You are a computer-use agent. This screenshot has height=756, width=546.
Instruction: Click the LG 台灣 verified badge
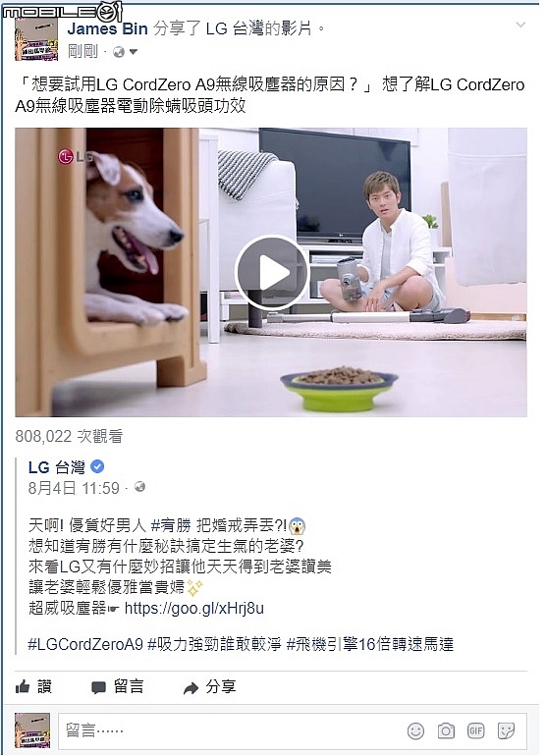[97, 466]
